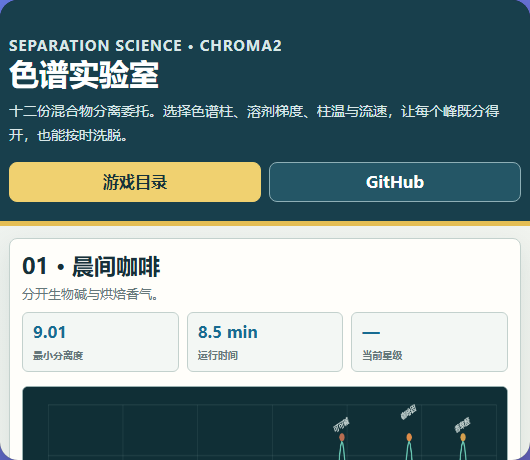
Task: Click the rotated 可可碱 peak label
Action: [341, 425]
